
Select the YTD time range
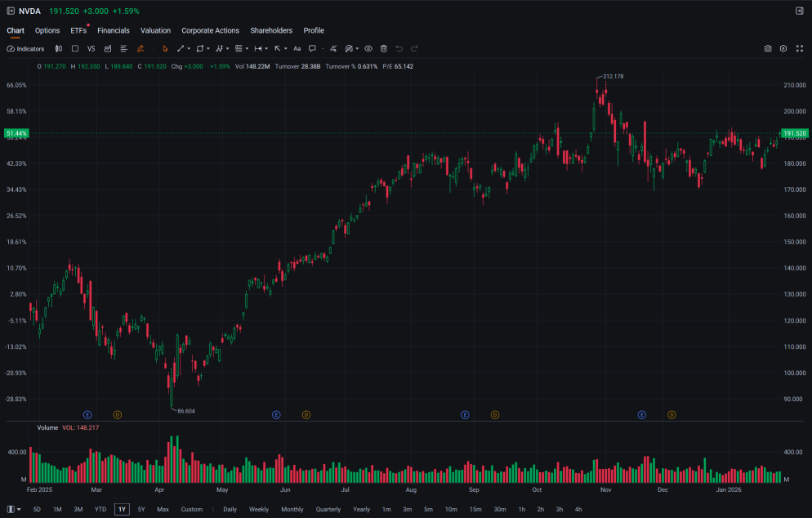click(100, 510)
